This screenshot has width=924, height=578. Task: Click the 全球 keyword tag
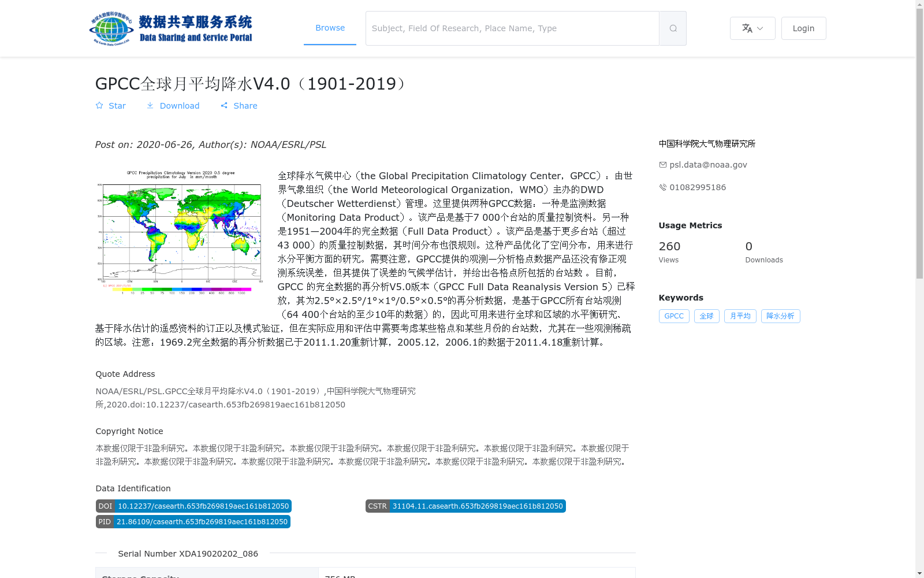click(707, 316)
